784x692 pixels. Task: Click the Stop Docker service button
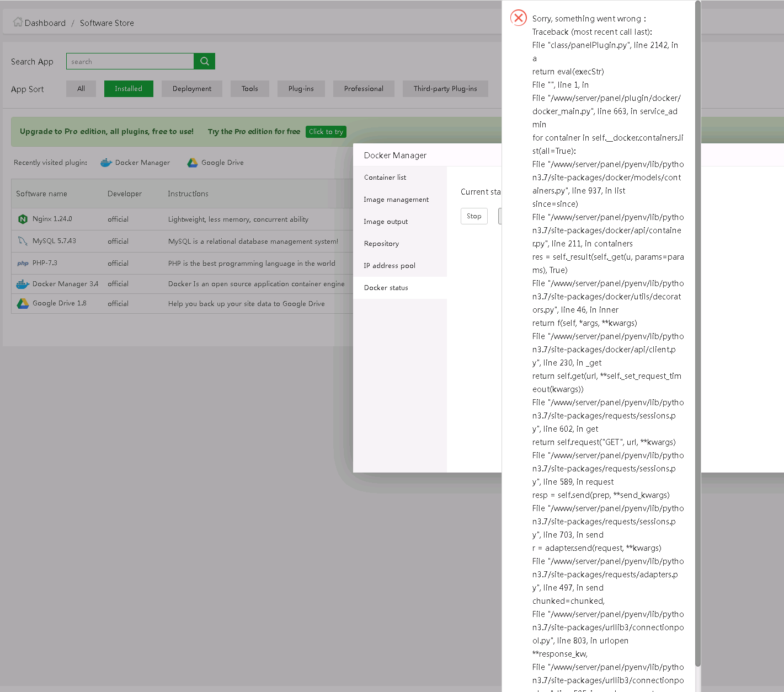(474, 216)
